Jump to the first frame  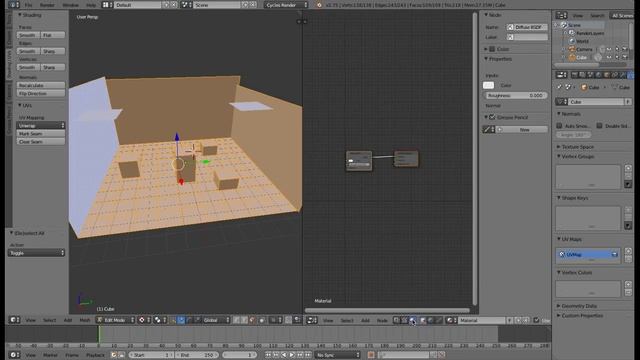(269, 355)
